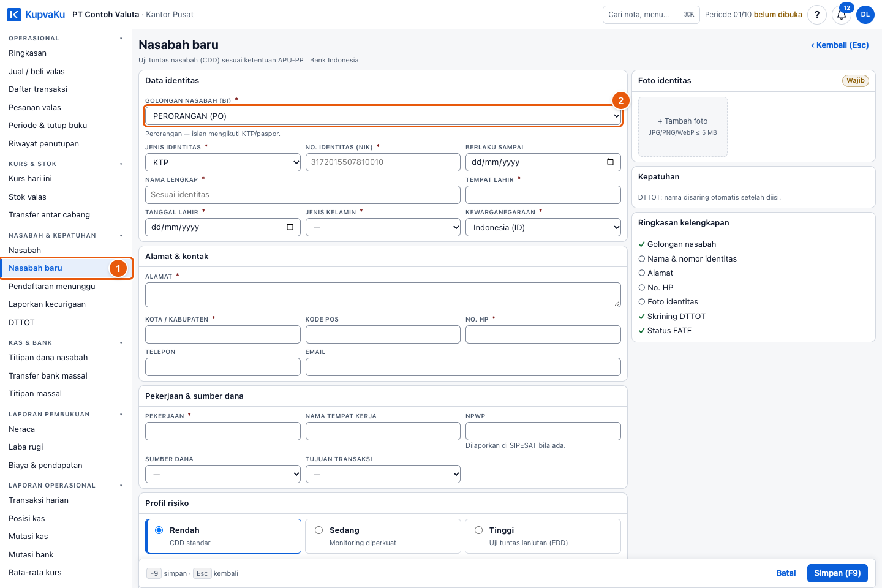Open the help question mark icon
The image size is (882, 588).
click(x=817, y=15)
